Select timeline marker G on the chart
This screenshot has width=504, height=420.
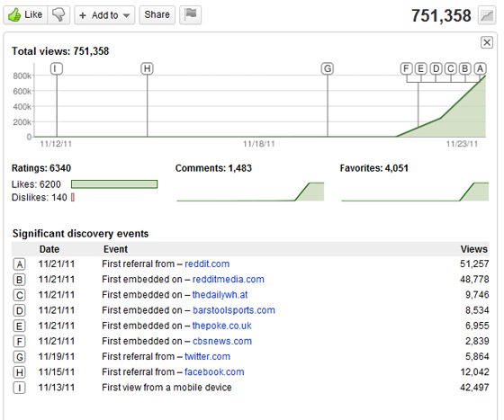pyautogui.click(x=328, y=68)
